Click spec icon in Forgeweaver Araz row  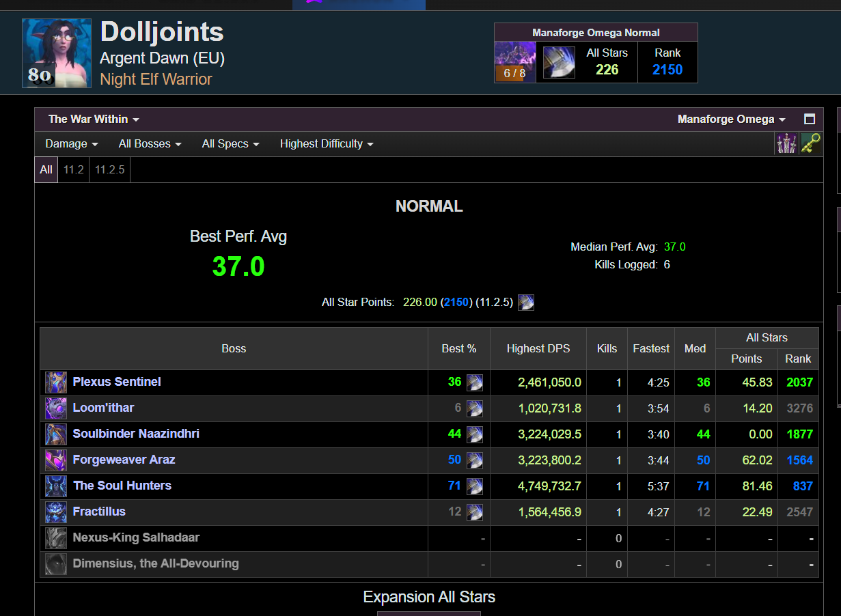(x=475, y=460)
